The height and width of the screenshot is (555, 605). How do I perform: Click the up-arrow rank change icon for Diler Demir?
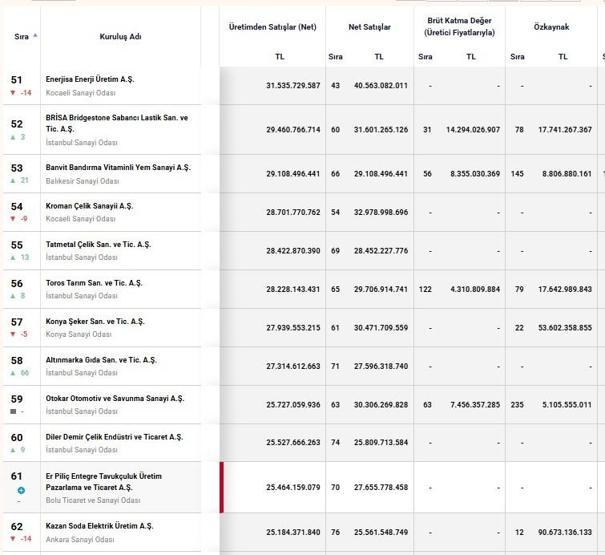coord(13,450)
